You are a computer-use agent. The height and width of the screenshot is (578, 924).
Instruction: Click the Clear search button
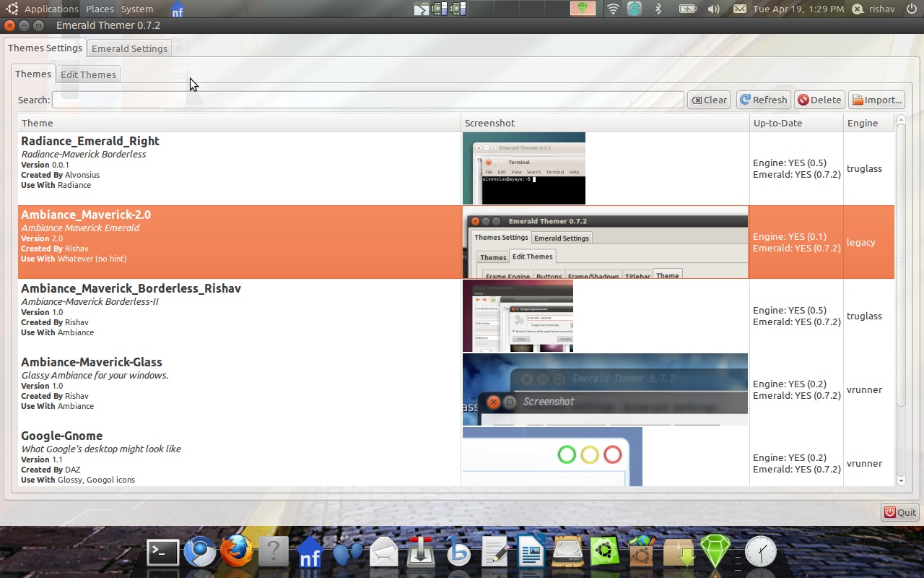pyautogui.click(x=709, y=100)
